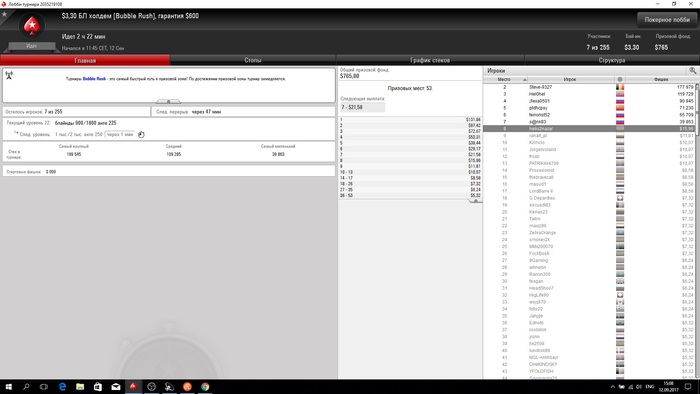
Task: Click G.Depardieu's flag icon
Action: point(620,198)
